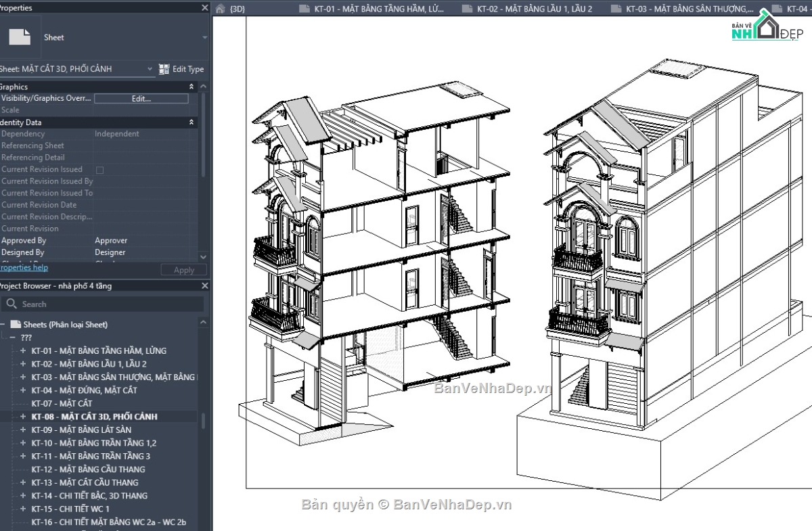Close the Properties panel
Viewport: 812px width, 531px height.
205,8
